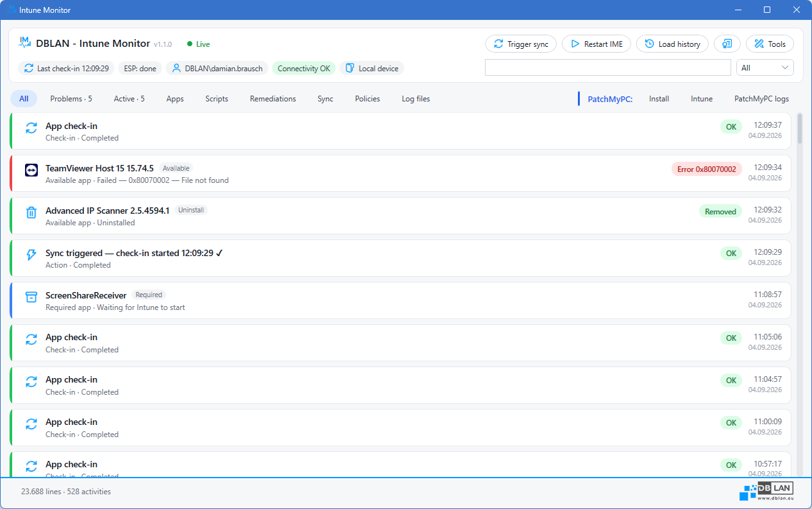Toggle the Live status indicator
Image resolution: width=812 pixels, height=509 pixels.
pyautogui.click(x=198, y=44)
